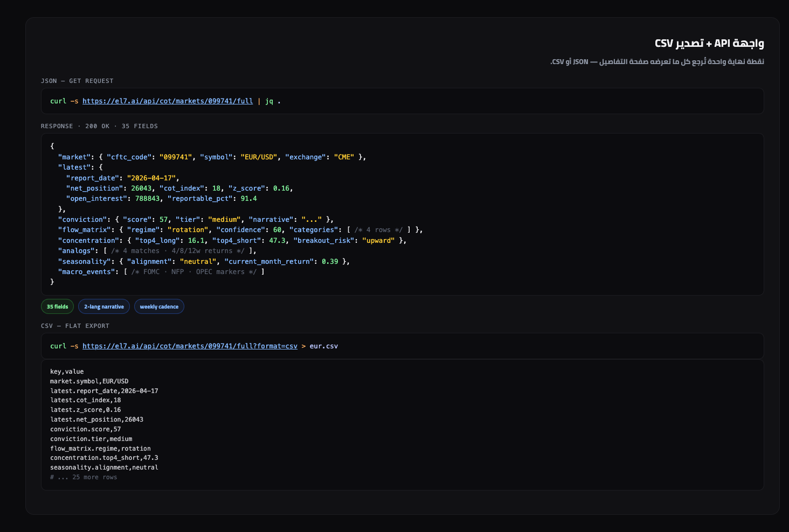Image resolution: width=789 pixels, height=532 pixels.
Task: Click the 'JSON — GET REQUEST' label
Action: pos(77,81)
